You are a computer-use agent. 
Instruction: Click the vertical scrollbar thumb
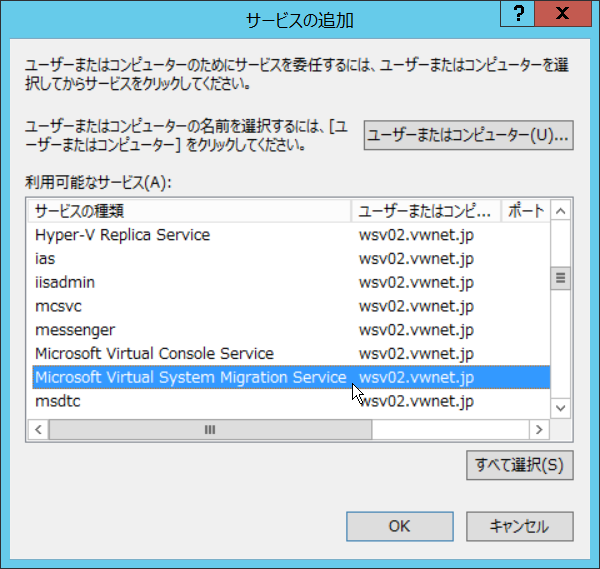click(561, 278)
